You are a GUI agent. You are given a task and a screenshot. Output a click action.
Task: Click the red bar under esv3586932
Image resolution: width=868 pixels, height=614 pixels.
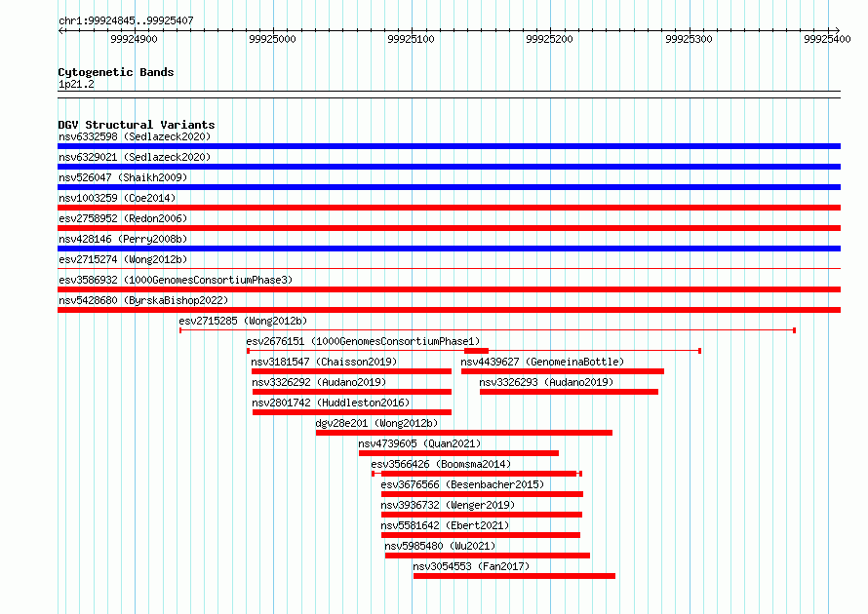(449, 289)
